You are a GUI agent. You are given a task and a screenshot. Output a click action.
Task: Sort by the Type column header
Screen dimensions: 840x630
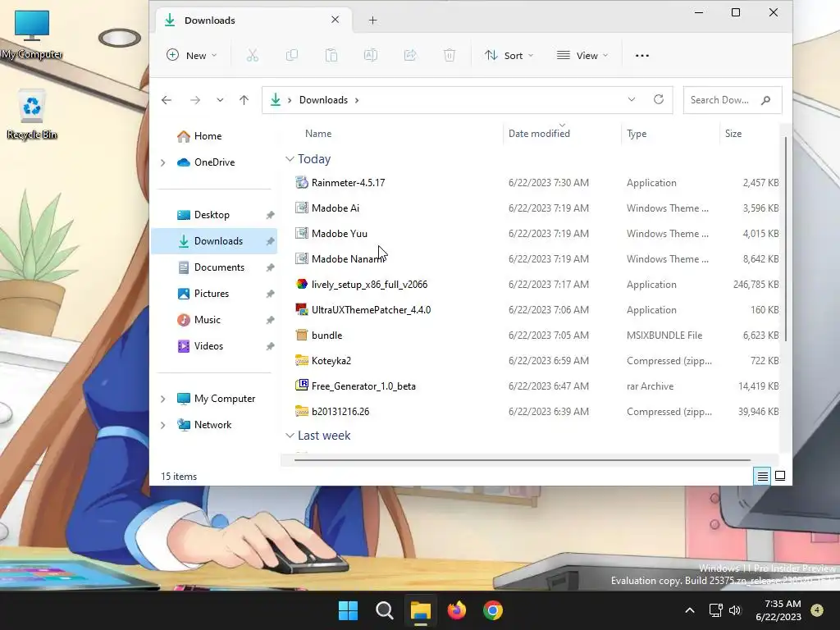coord(637,134)
